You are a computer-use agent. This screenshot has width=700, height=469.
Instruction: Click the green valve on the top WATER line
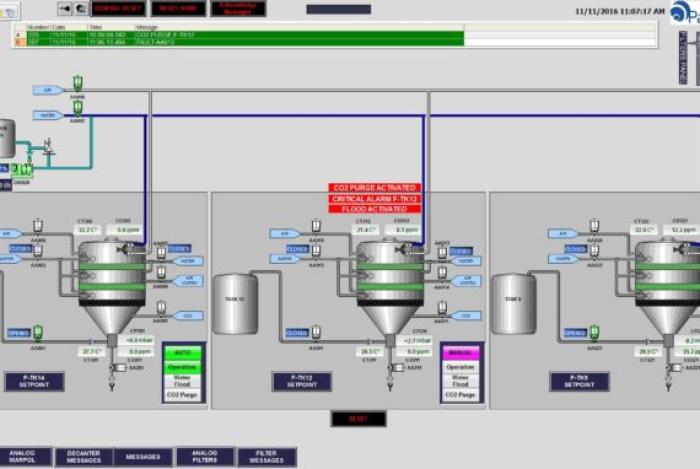click(x=78, y=109)
